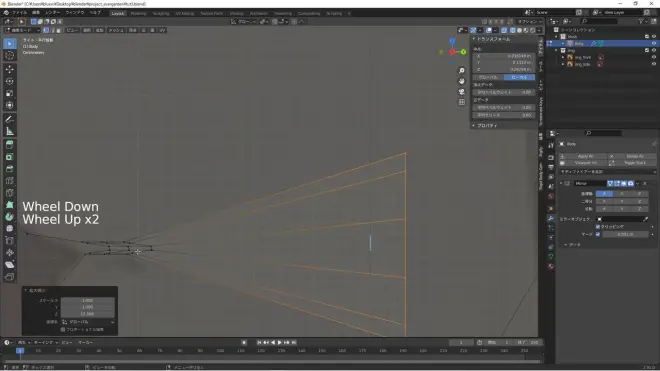Click the play button in the timeline
660x371 pixels.
[279, 342]
